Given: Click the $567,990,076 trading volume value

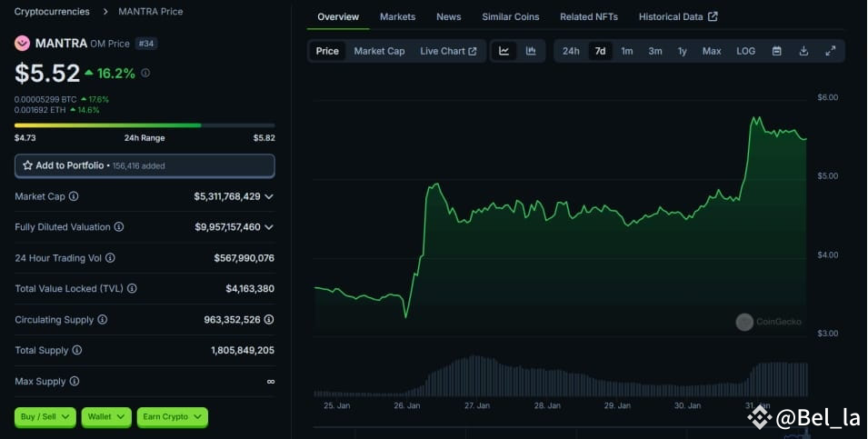Looking at the screenshot, I should click(244, 258).
